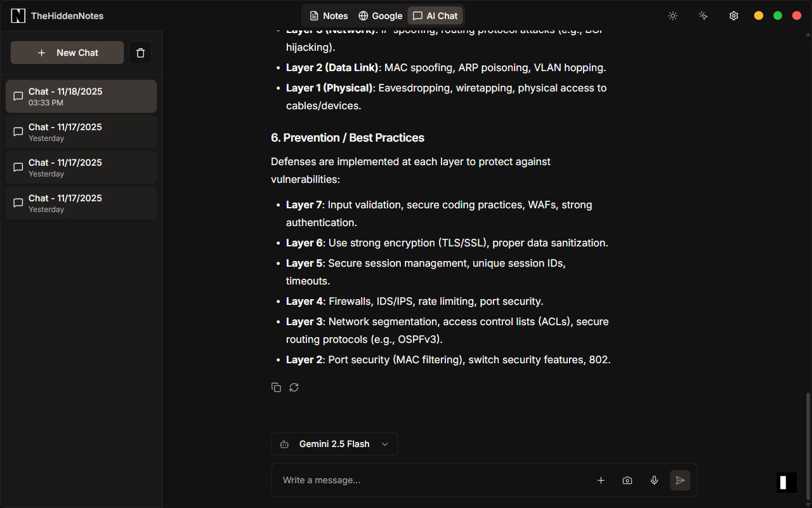The image size is (812, 508).
Task: Click the trash icon to delete chats
Action: click(x=140, y=53)
